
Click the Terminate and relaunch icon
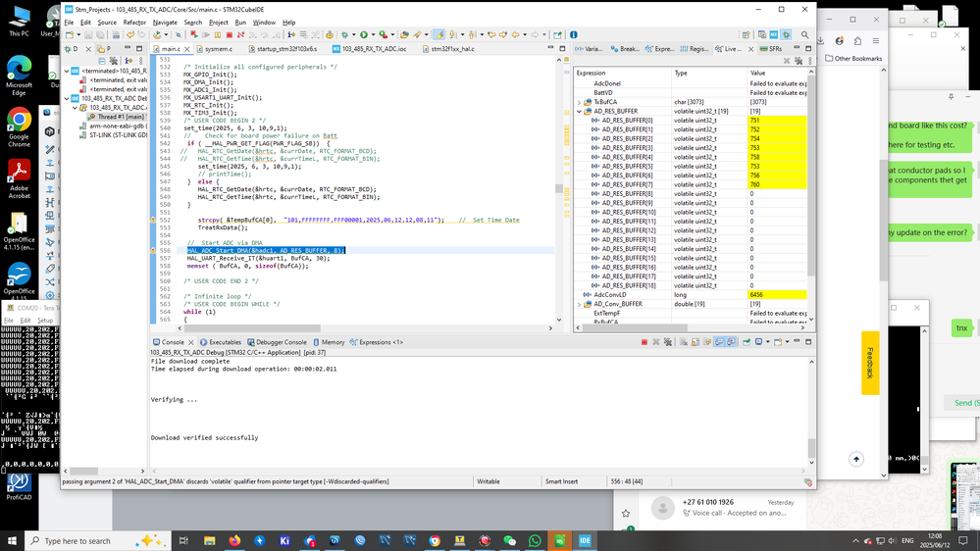(x=194, y=35)
